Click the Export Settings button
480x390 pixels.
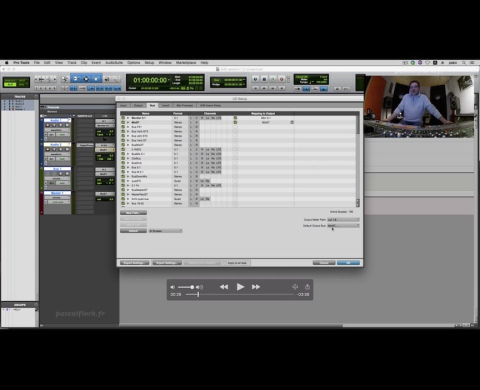(x=134, y=263)
